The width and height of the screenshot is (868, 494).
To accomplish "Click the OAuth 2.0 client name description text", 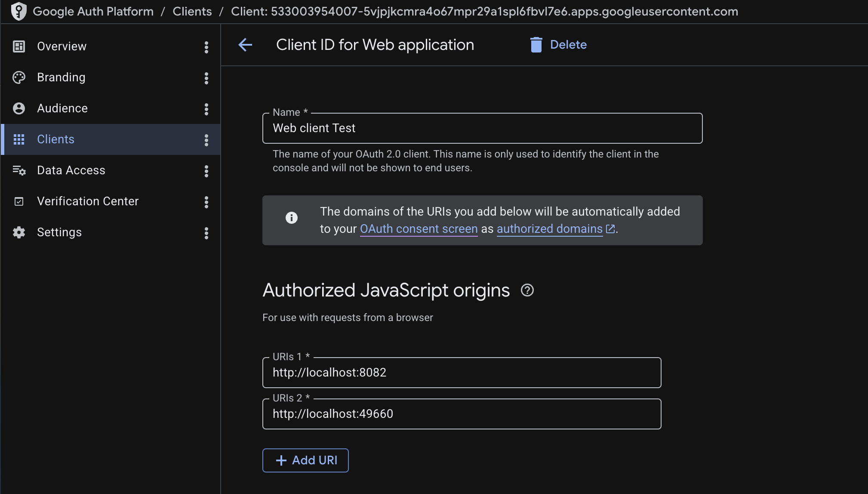I will point(465,161).
